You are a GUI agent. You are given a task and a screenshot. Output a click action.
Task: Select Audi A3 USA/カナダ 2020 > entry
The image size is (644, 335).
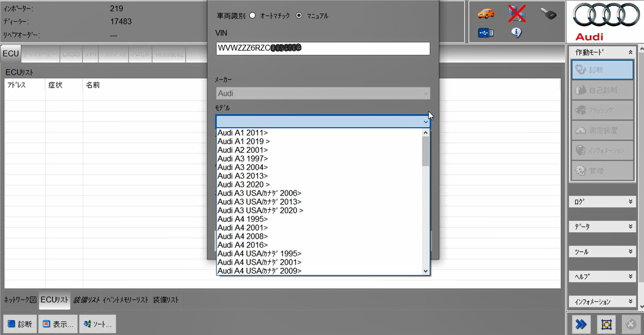tap(319, 210)
